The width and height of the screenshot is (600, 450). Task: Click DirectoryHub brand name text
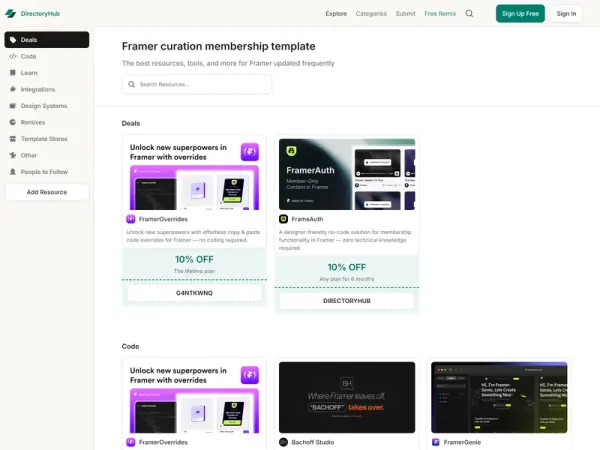(x=40, y=14)
